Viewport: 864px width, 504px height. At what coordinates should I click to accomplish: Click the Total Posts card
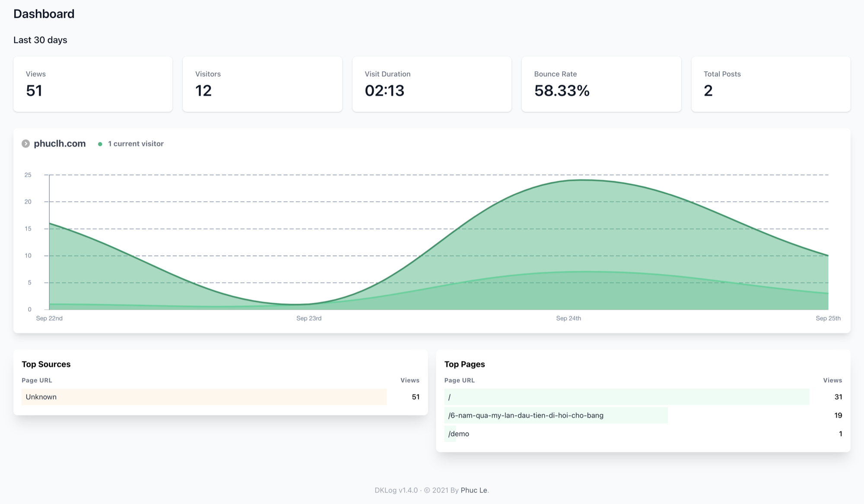coord(771,84)
